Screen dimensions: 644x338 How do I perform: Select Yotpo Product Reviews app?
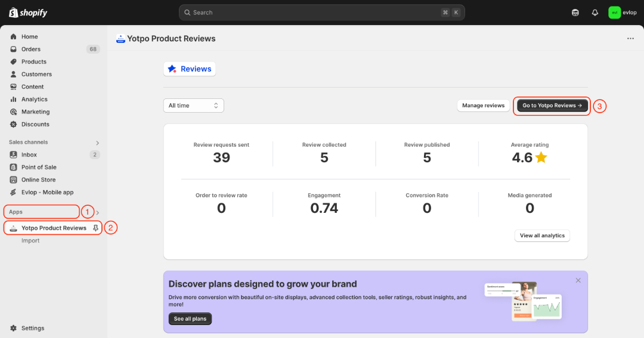tap(54, 228)
